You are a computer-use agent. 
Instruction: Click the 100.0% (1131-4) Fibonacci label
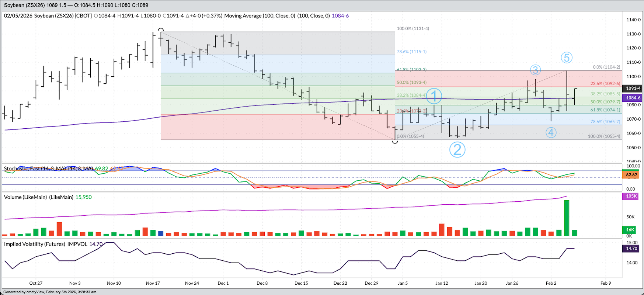click(412, 28)
